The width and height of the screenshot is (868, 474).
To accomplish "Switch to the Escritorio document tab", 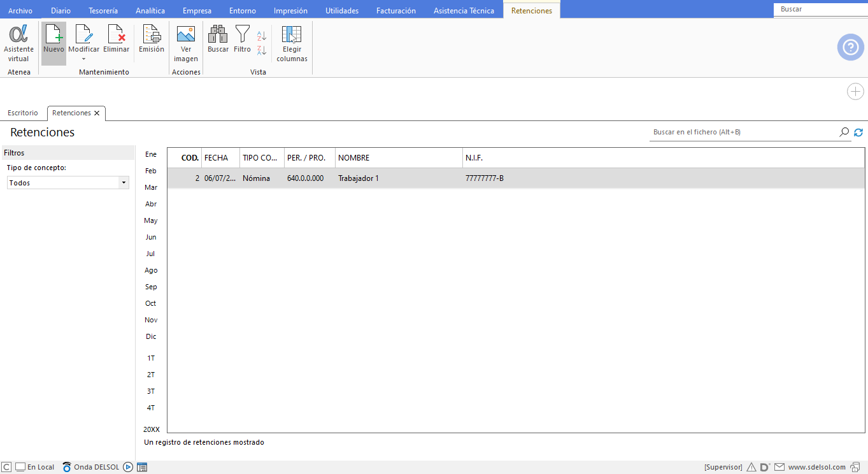I will click(x=23, y=113).
